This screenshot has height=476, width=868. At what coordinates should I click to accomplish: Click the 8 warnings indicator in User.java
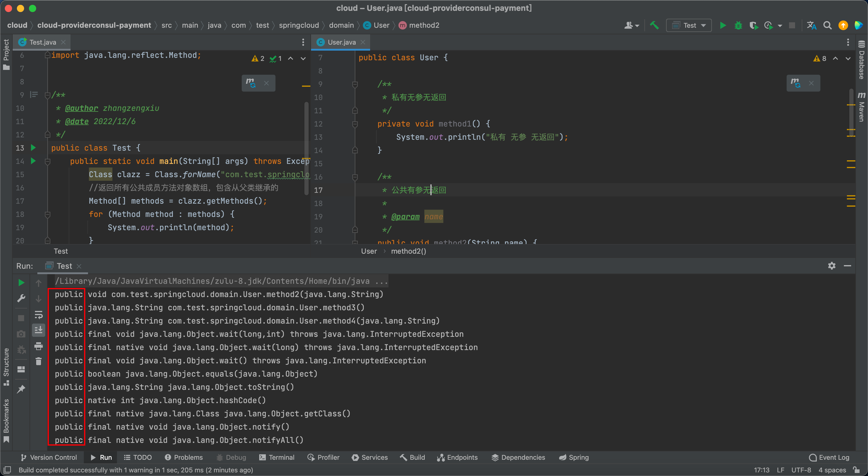pos(820,58)
